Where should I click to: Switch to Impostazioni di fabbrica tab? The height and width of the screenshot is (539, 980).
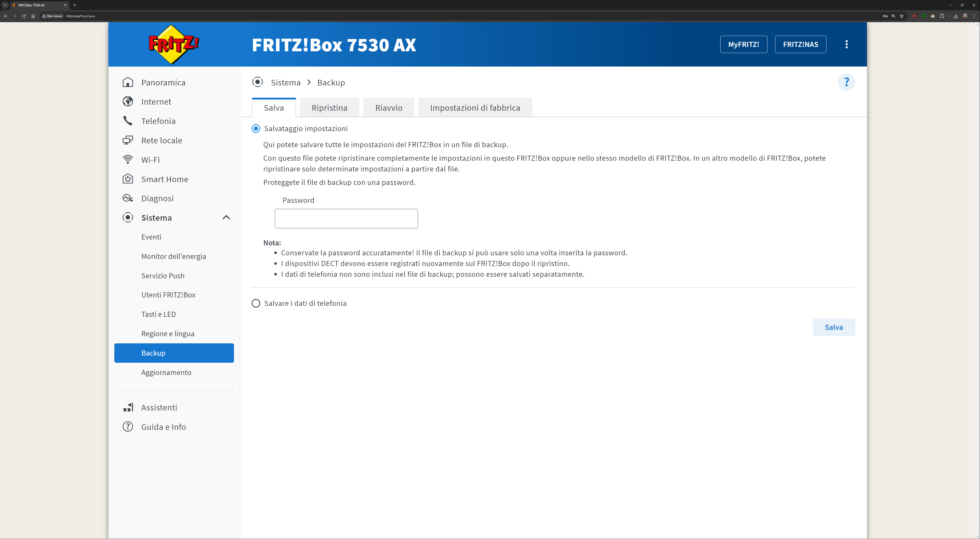475,108
